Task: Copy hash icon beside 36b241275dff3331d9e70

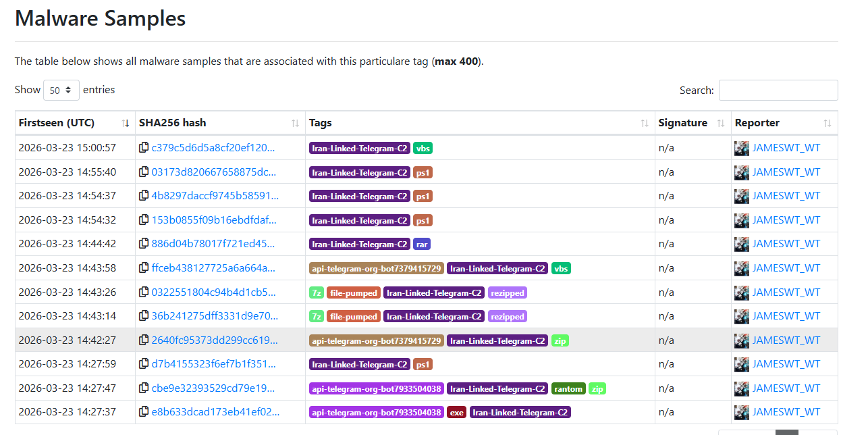Action: click(144, 316)
